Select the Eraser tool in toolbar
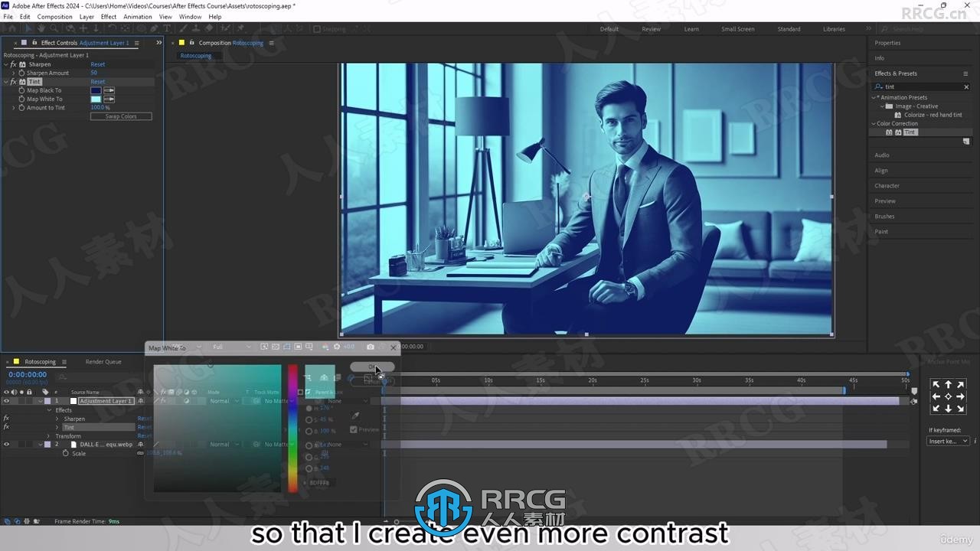Screen dimensions: 980x551 tap(209, 29)
